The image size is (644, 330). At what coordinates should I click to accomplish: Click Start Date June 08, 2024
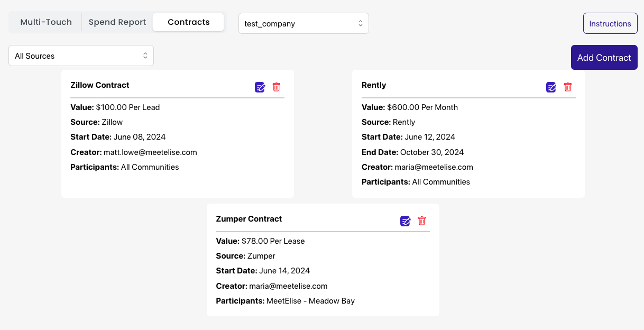[118, 137]
